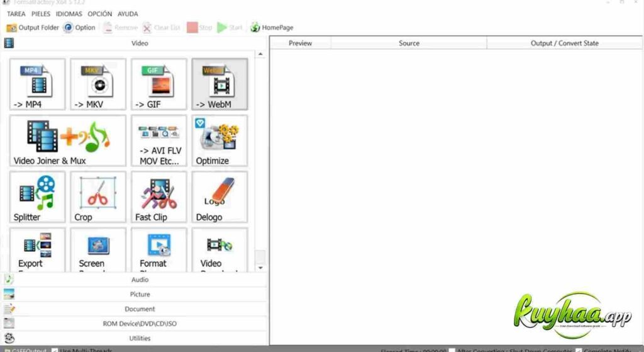This screenshot has width=644, height=352.
Task: Click the Preview column header
Action: pos(300,43)
